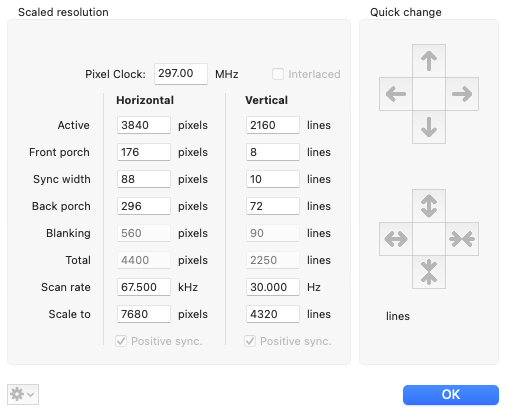Screen dimensions: 511x413
Task: Click the move down arrow in Quick change
Action: coord(429,127)
